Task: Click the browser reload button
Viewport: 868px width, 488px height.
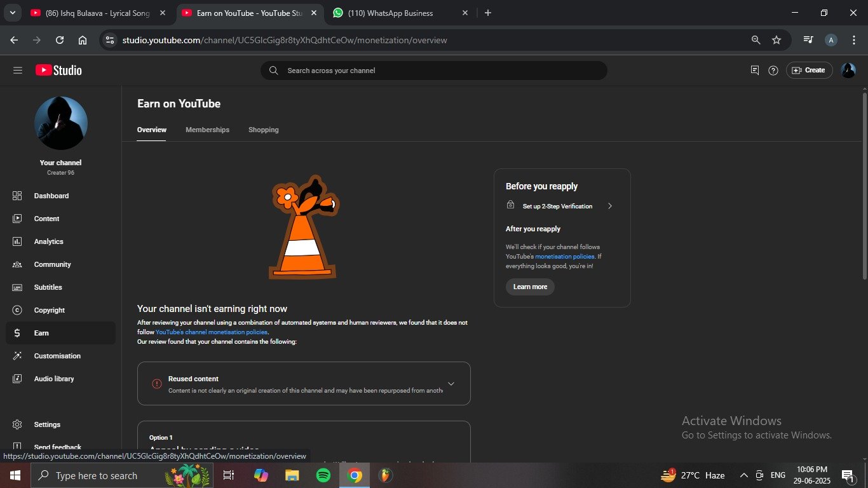Action: click(60, 40)
